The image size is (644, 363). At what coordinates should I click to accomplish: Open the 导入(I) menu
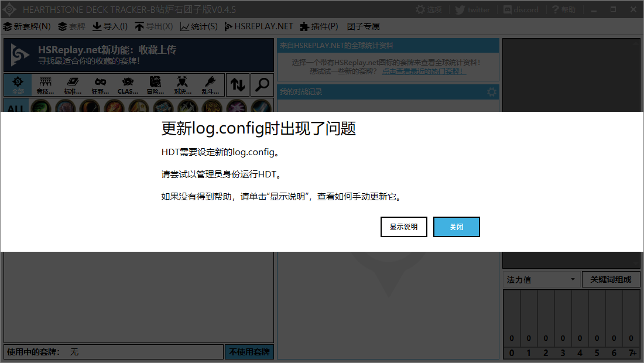(109, 27)
